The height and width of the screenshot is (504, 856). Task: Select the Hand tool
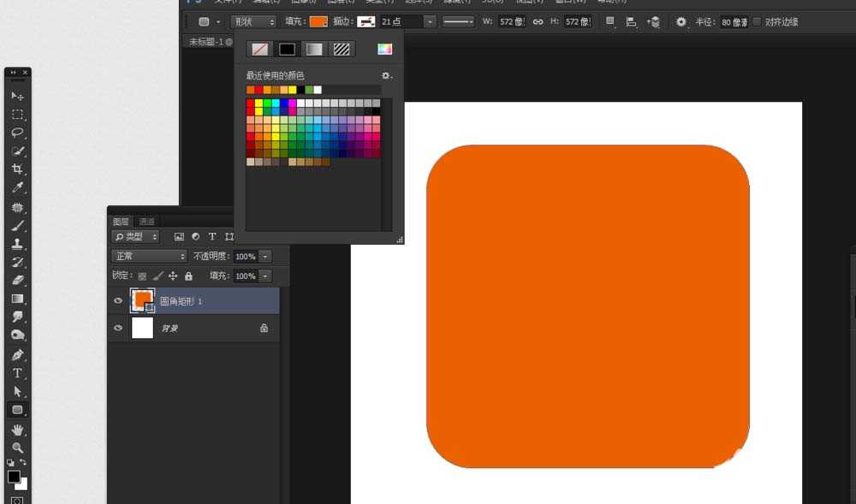click(x=17, y=430)
